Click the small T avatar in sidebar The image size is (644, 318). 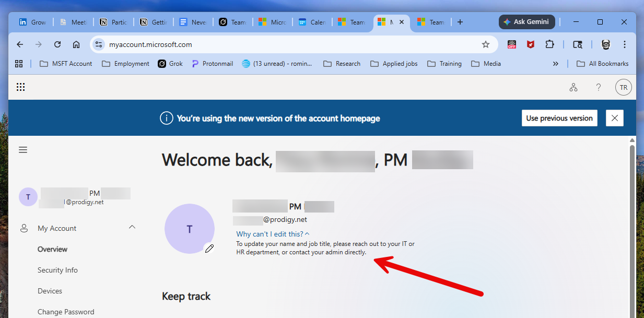point(28,197)
